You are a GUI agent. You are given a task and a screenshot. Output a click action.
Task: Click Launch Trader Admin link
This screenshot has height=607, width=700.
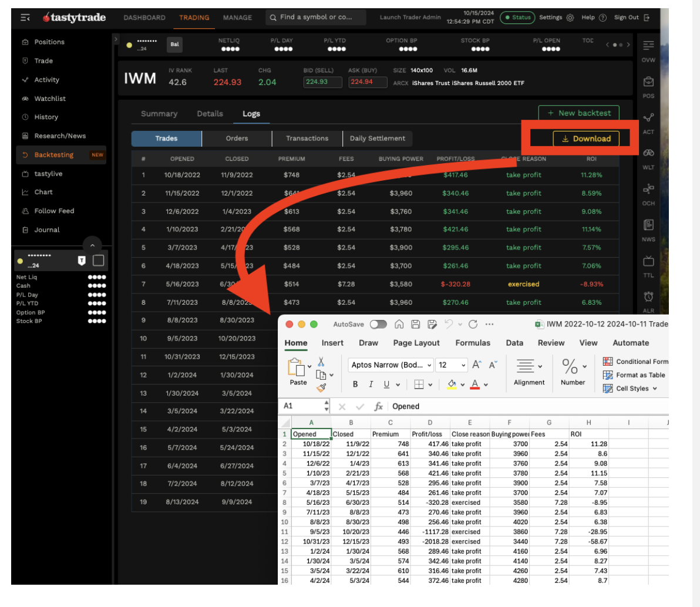(410, 18)
